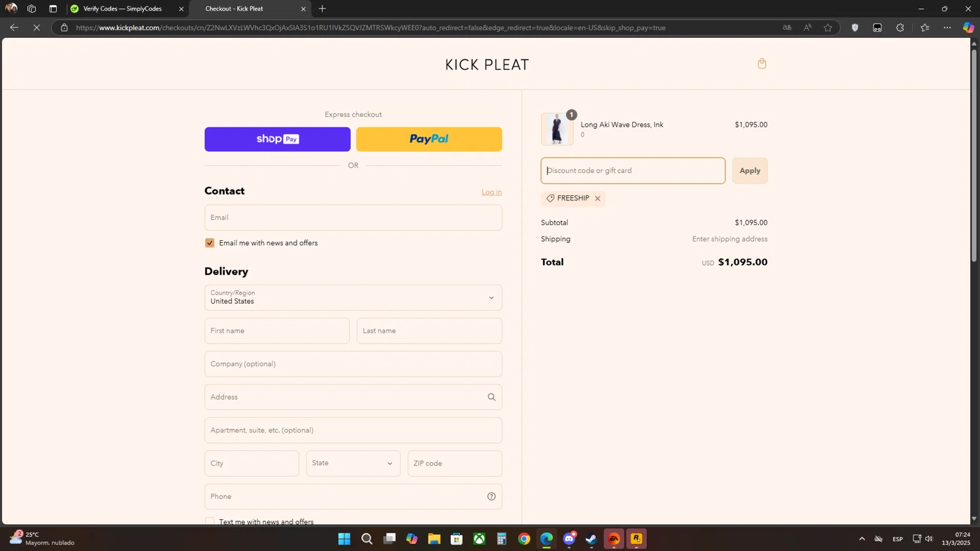Close the Checkout - Kick Pleat tab

point(303,8)
